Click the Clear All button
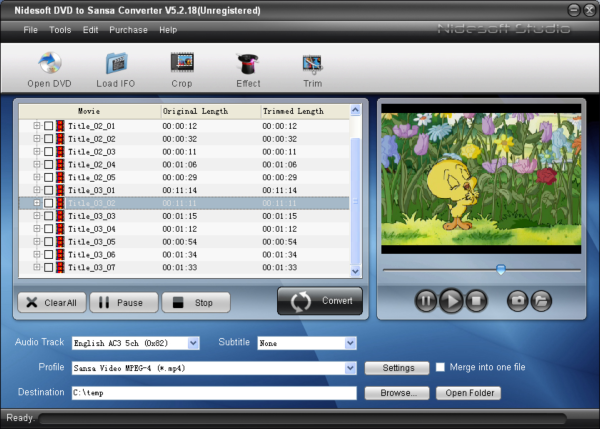 tap(52, 303)
